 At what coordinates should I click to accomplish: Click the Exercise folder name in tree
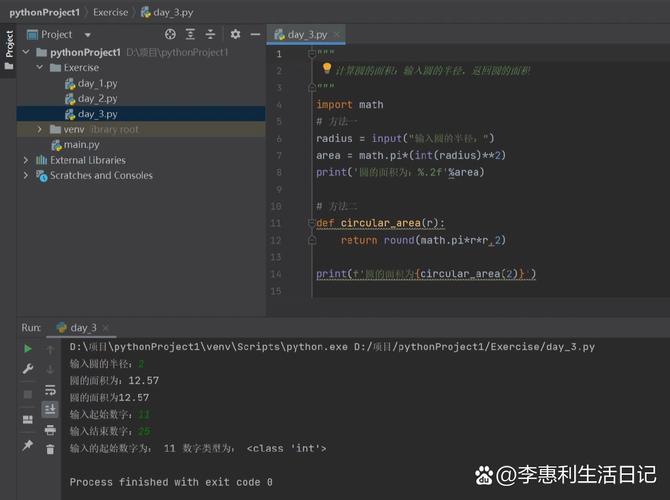tap(81, 68)
